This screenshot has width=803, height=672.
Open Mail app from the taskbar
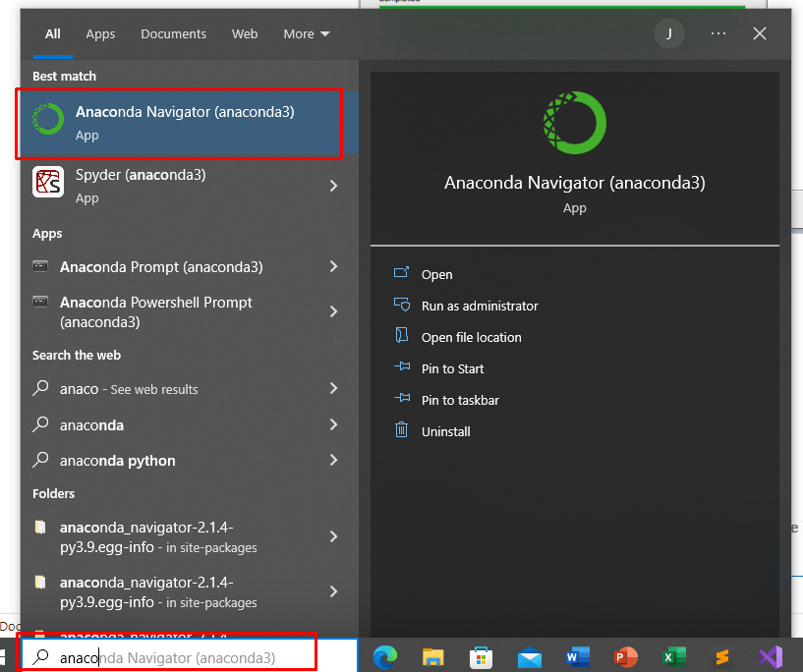click(530, 657)
